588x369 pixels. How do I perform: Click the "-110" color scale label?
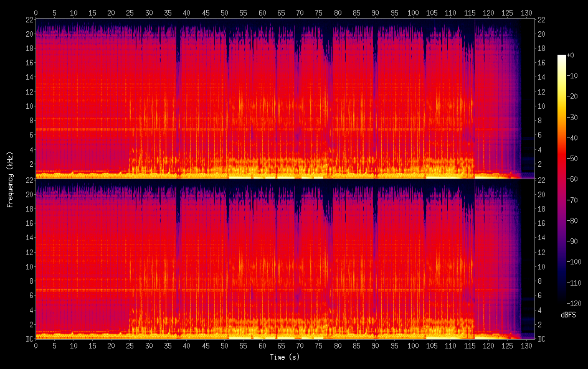574,283
